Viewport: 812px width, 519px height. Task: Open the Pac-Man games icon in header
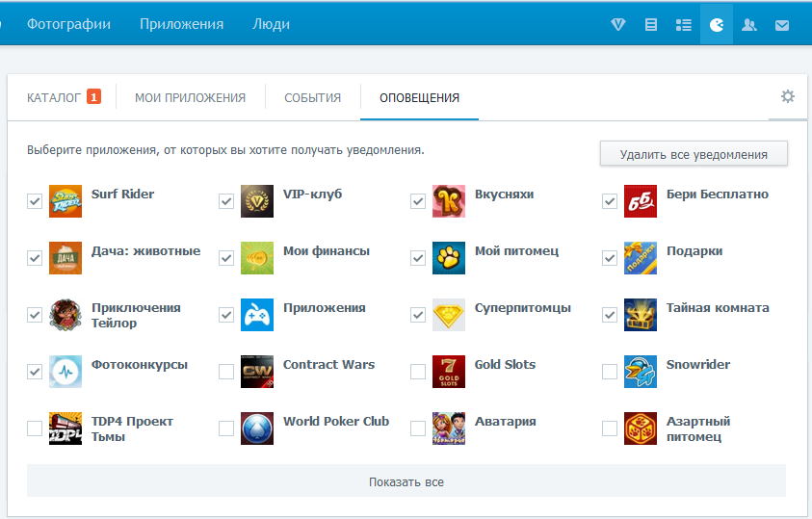[717, 24]
